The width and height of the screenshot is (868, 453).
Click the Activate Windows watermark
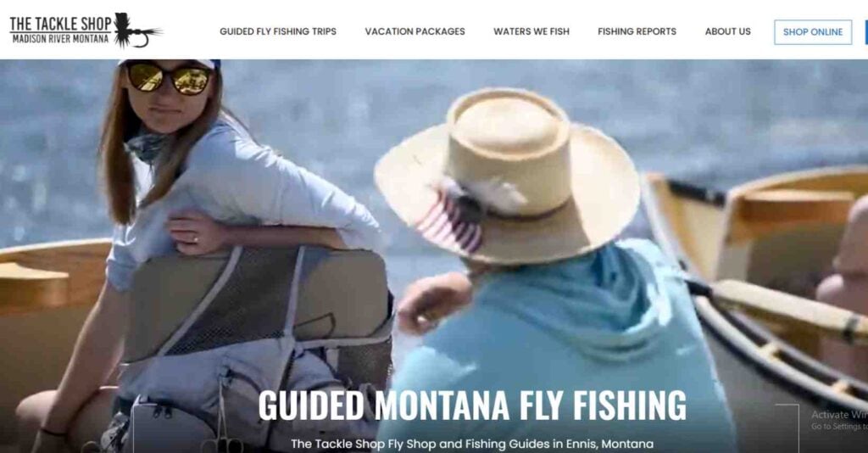click(x=839, y=419)
